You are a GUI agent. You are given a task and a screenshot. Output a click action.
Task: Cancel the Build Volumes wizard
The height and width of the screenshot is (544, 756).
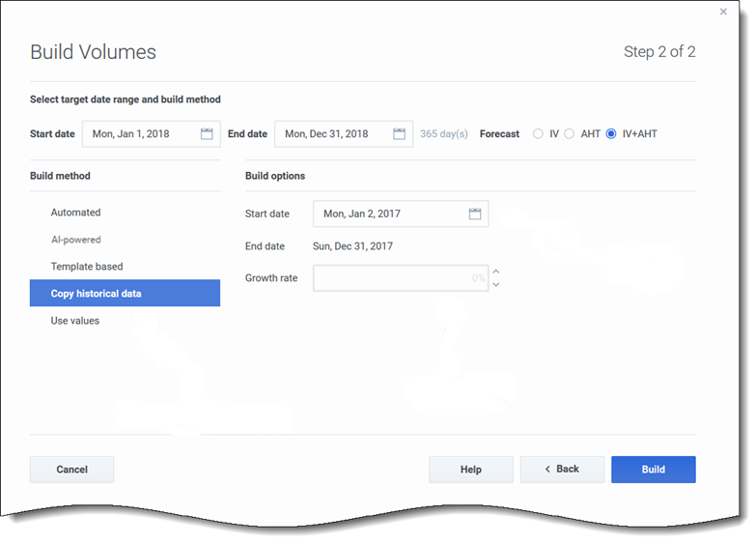tap(71, 470)
